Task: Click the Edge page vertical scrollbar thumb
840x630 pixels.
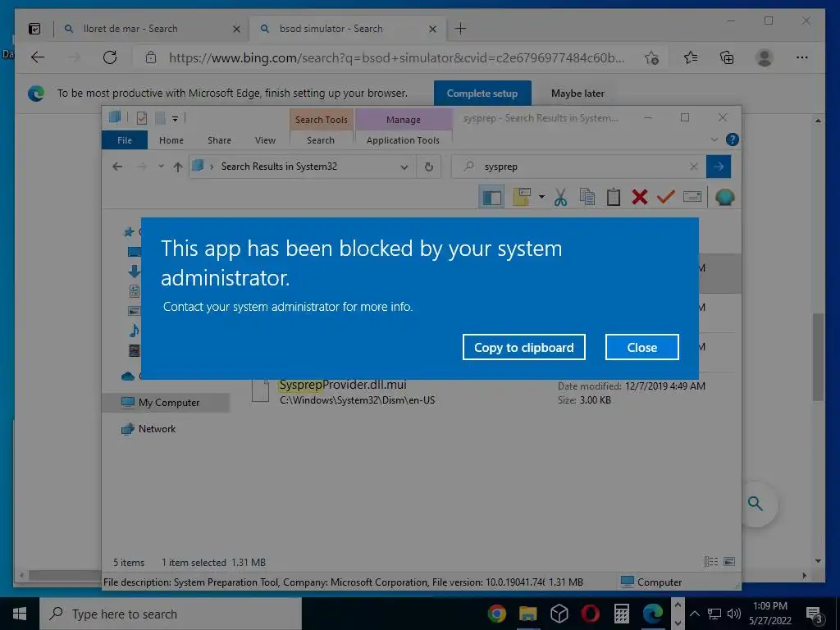Action: click(x=818, y=357)
